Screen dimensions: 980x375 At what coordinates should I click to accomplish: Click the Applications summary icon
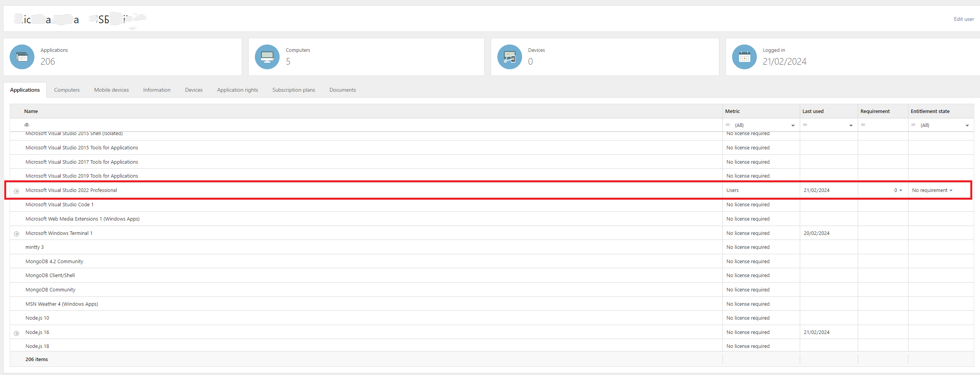click(22, 57)
